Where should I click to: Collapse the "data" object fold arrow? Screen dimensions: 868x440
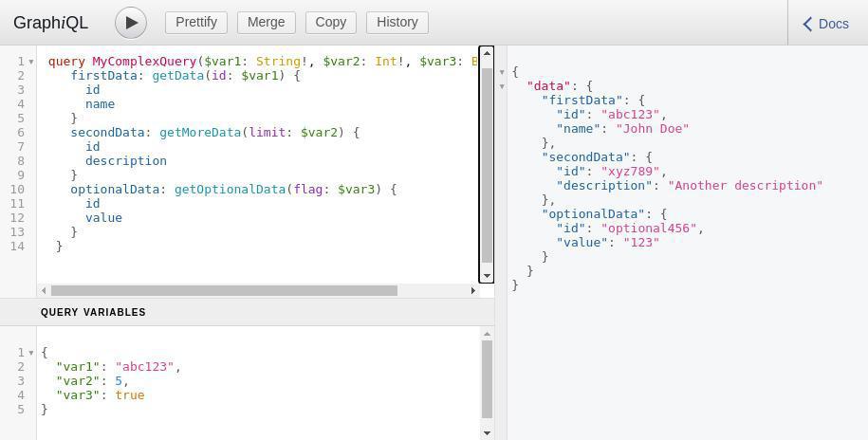pos(502,86)
